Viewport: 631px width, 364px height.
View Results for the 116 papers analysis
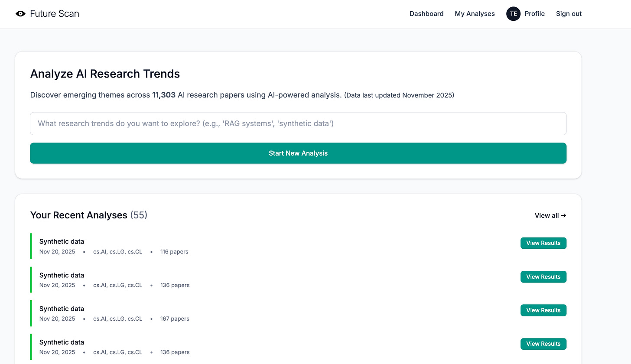coord(543,243)
